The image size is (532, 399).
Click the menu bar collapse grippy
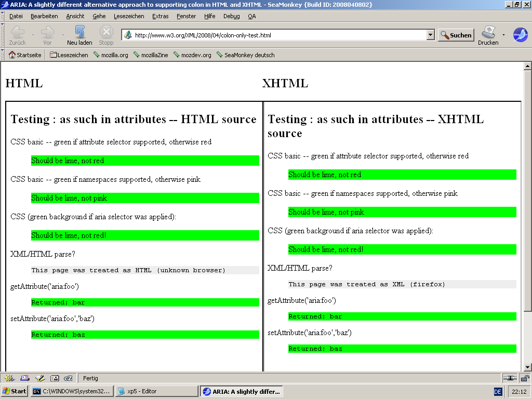click(3, 16)
